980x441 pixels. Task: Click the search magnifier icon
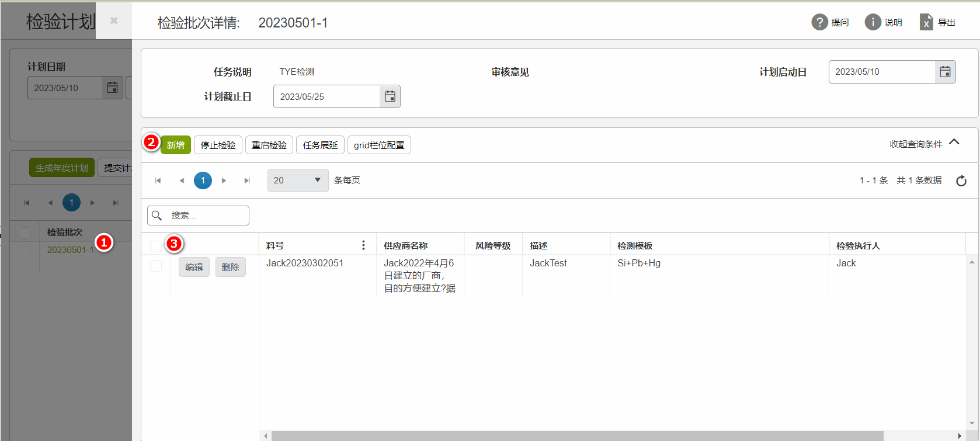point(157,216)
